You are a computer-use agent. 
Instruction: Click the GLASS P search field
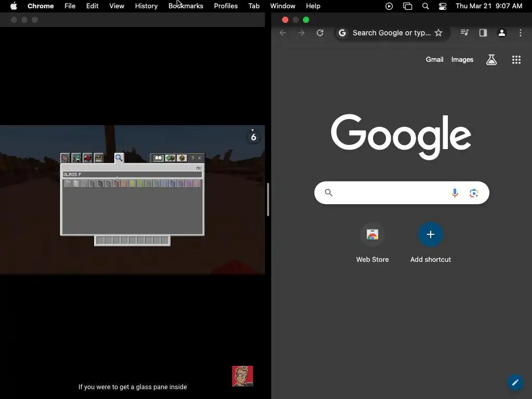(x=132, y=175)
